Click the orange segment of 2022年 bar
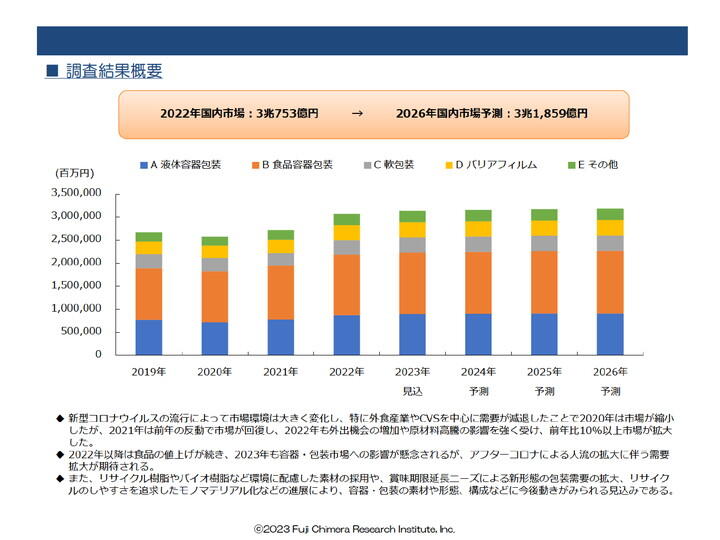The width and height of the screenshot is (720, 540). [x=347, y=285]
